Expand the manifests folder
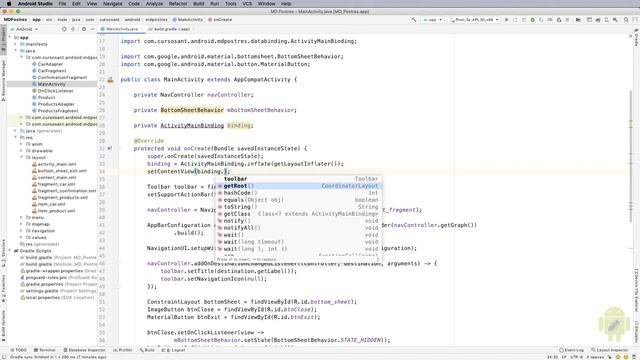The width and height of the screenshot is (640, 360). point(16,44)
